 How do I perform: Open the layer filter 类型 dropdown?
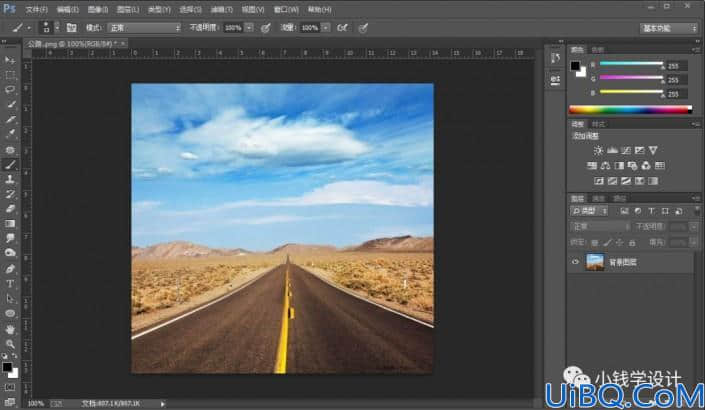[589, 211]
